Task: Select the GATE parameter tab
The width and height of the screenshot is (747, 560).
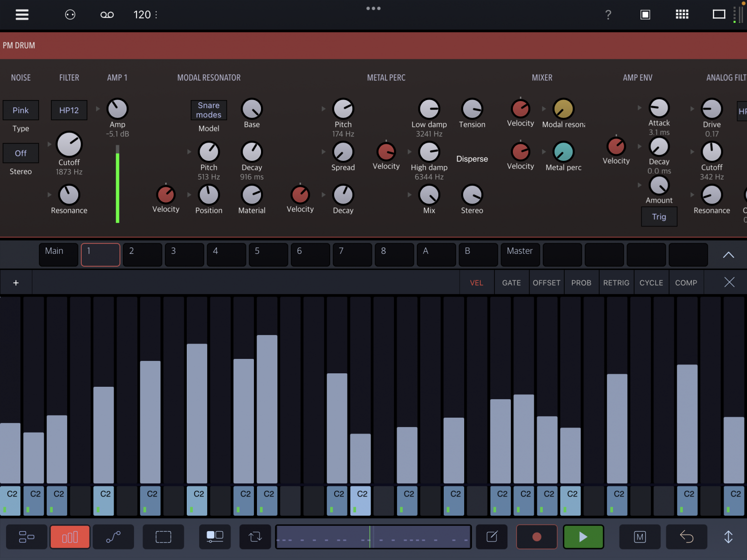Action: pos(511,283)
